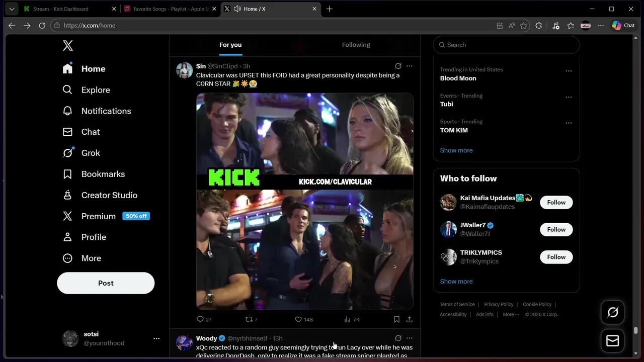Screen dimensions: 644x362
Task: Open Copilot Chat button
Action: coord(623,25)
